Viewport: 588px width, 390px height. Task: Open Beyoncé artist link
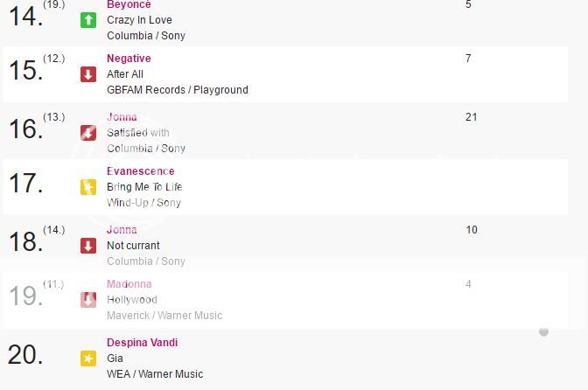(129, 4)
